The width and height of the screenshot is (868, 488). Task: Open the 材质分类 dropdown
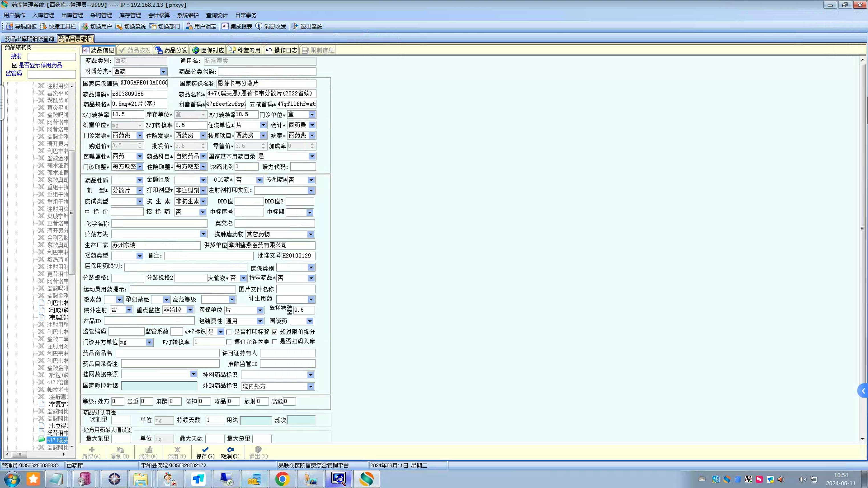pos(163,71)
